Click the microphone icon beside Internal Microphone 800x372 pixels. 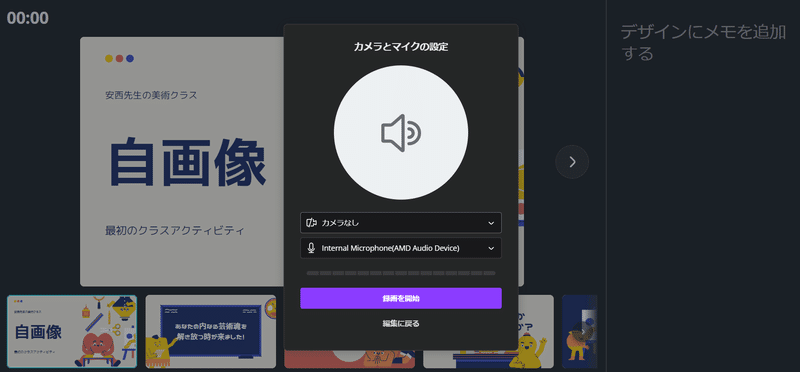click(311, 248)
